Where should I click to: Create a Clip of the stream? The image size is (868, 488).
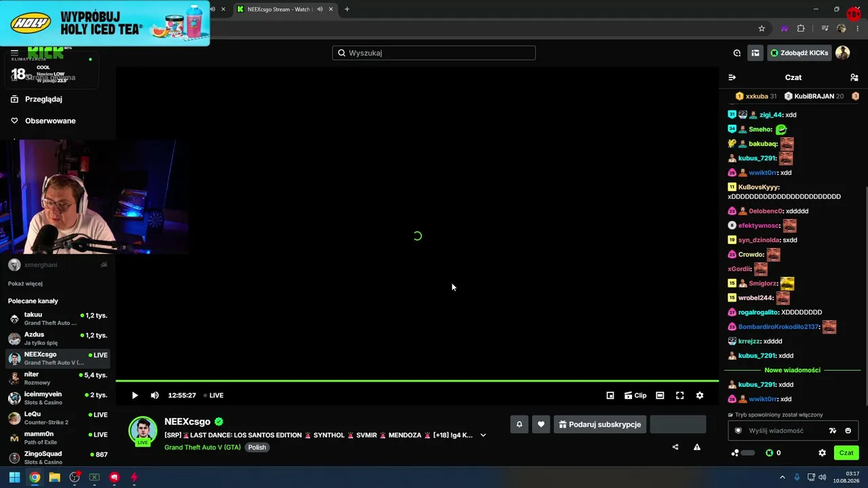[635, 395]
